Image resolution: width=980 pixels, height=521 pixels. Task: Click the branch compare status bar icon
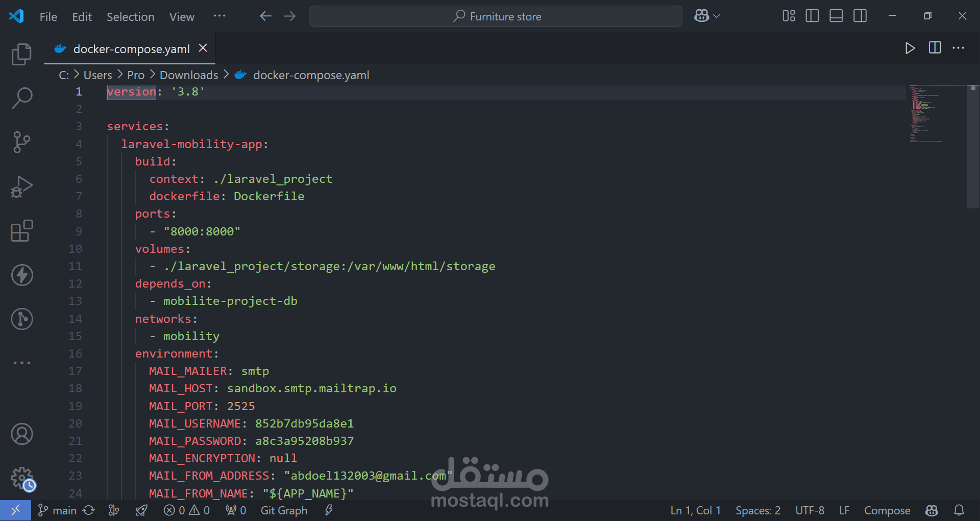(x=114, y=510)
